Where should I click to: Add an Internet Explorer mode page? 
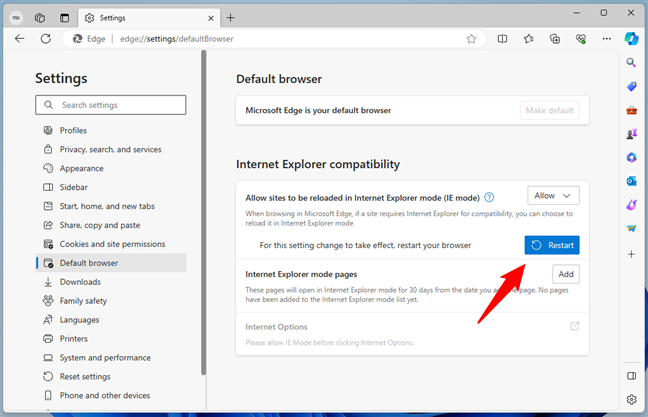566,274
